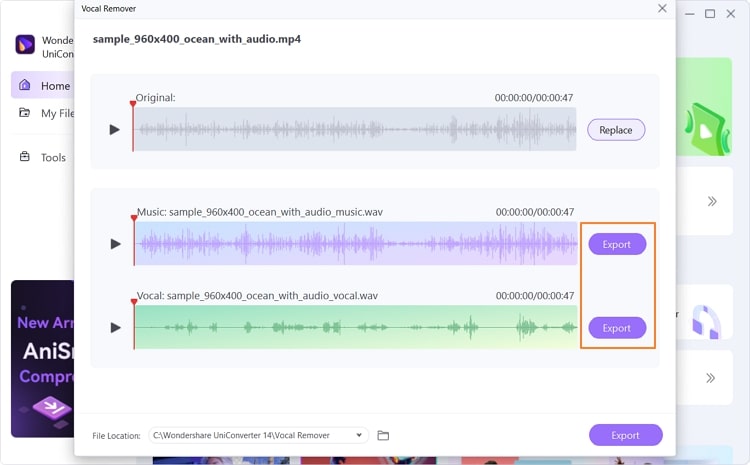Screen dimensions: 750x465
Task: Click the My Files folder icon
Action: (24, 113)
